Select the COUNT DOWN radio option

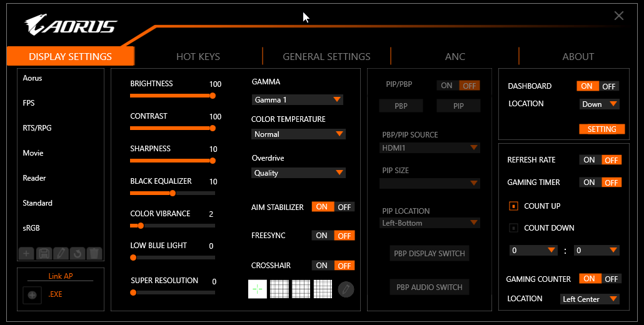(x=513, y=227)
